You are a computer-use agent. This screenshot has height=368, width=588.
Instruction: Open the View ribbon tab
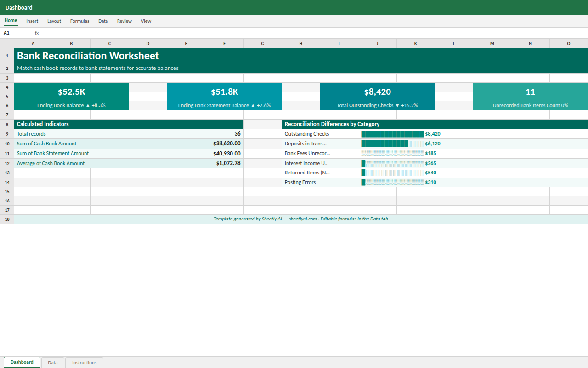[146, 21]
